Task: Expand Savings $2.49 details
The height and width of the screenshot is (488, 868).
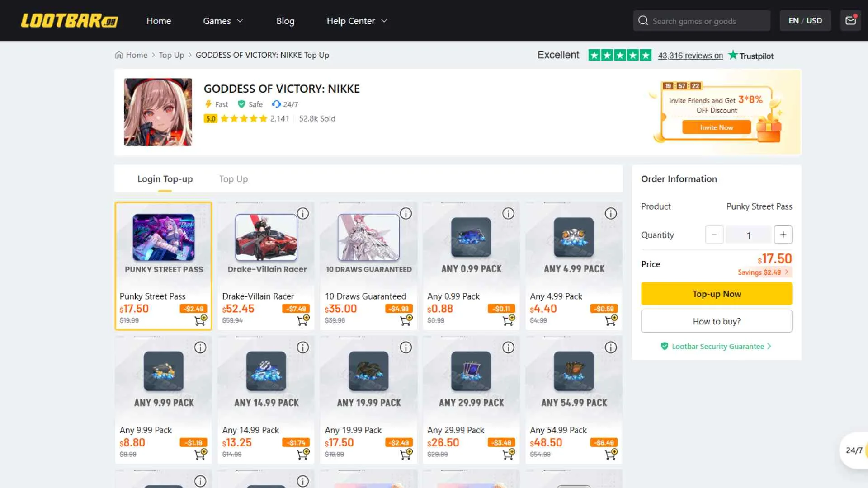Action: click(763, 272)
